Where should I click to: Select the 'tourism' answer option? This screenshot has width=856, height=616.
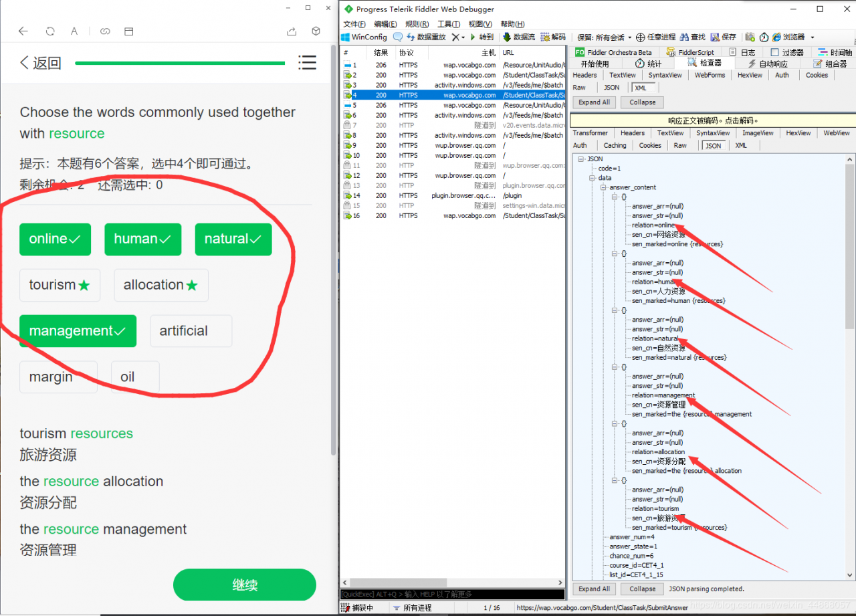click(60, 286)
